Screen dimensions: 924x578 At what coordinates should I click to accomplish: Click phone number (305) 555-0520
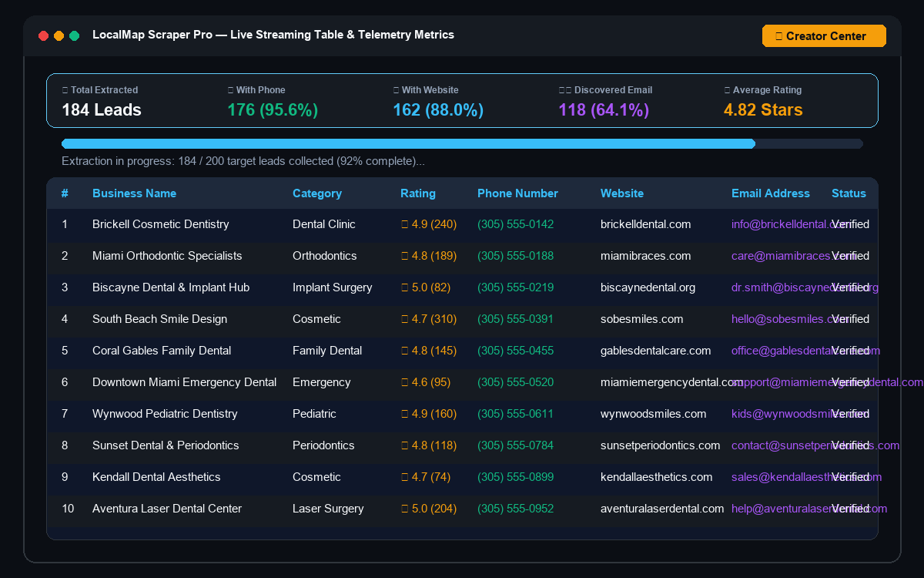coord(515,382)
